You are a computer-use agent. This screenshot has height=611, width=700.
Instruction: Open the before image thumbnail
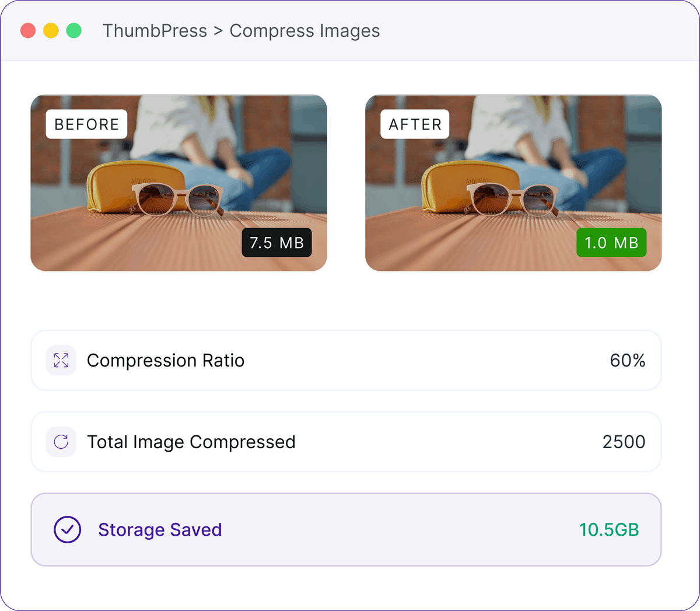click(x=178, y=183)
